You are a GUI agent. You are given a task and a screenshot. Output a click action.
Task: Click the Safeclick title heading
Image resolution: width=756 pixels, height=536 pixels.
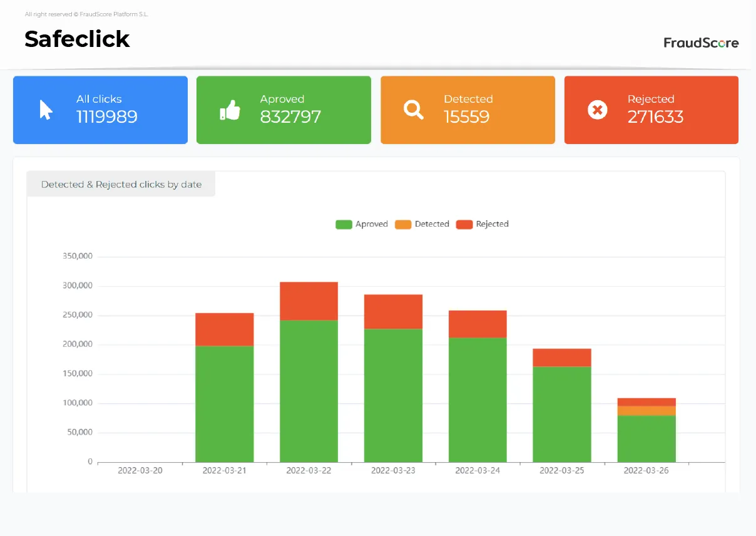pos(77,39)
